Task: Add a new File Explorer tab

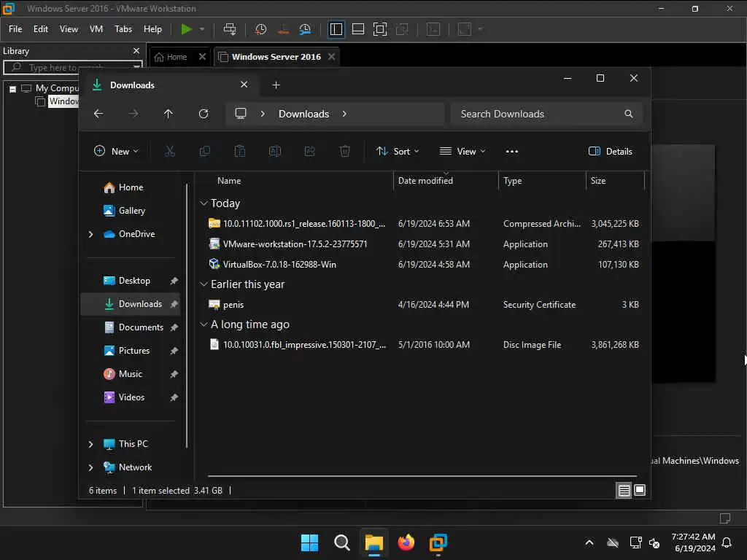Action: tap(276, 85)
